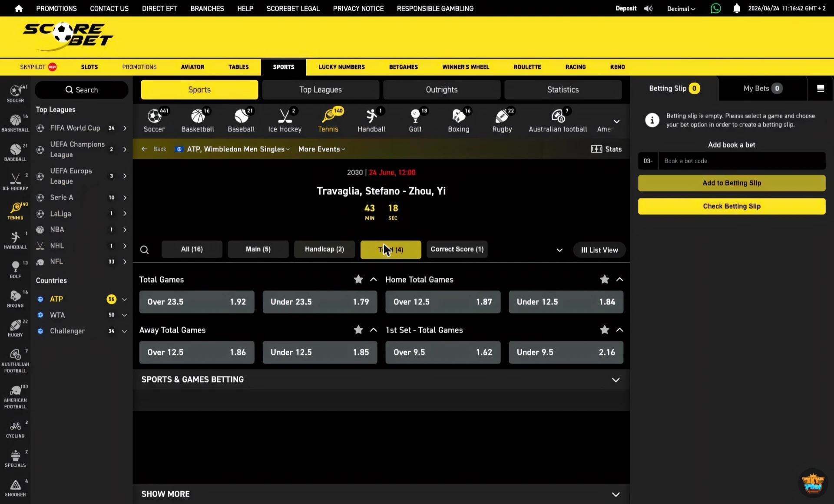Open LUCKY NUMBERS in games menu
The width and height of the screenshot is (834, 504).
pyautogui.click(x=341, y=67)
